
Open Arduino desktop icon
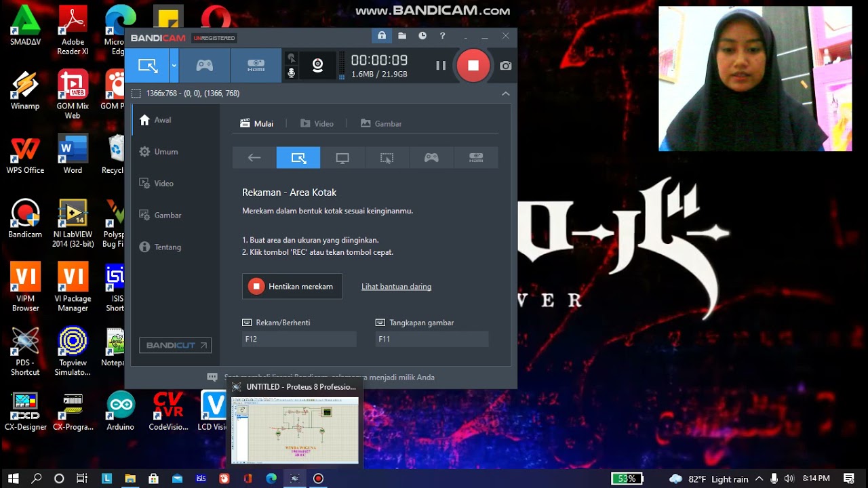[x=120, y=411]
